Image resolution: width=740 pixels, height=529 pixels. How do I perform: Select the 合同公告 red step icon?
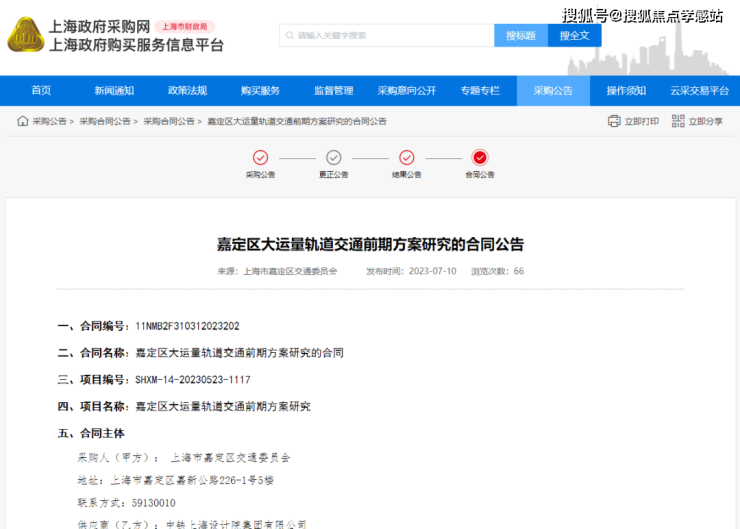[x=480, y=157]
